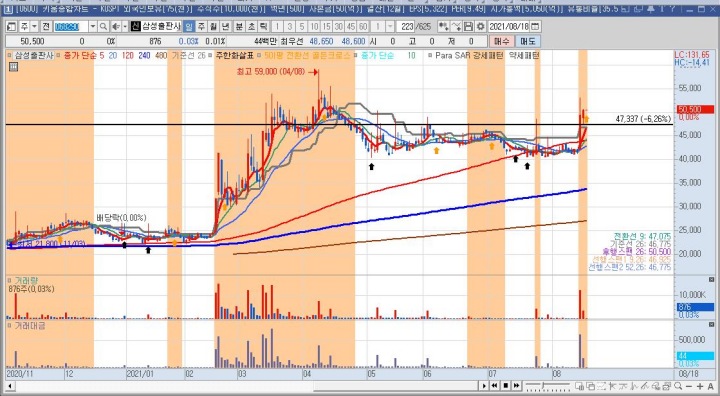Open the stock code search magnifier

[103, 27]
